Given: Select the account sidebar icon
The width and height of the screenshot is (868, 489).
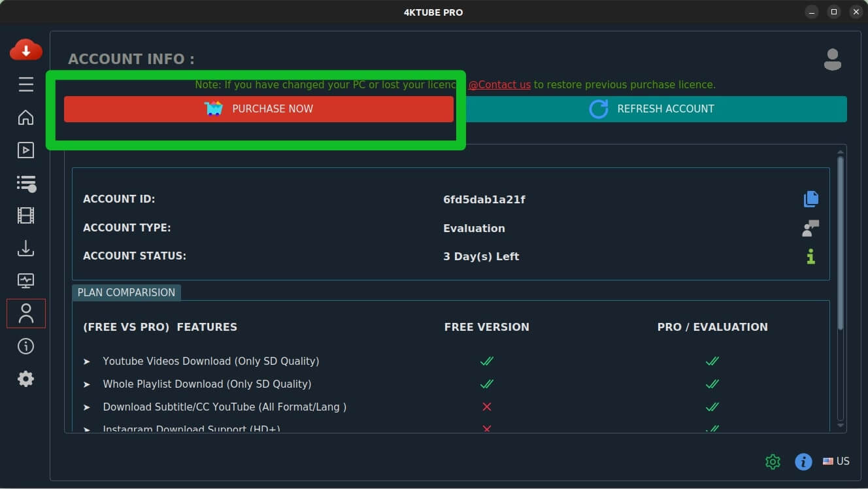Looking at the screenshot, I should click(26, 313).
